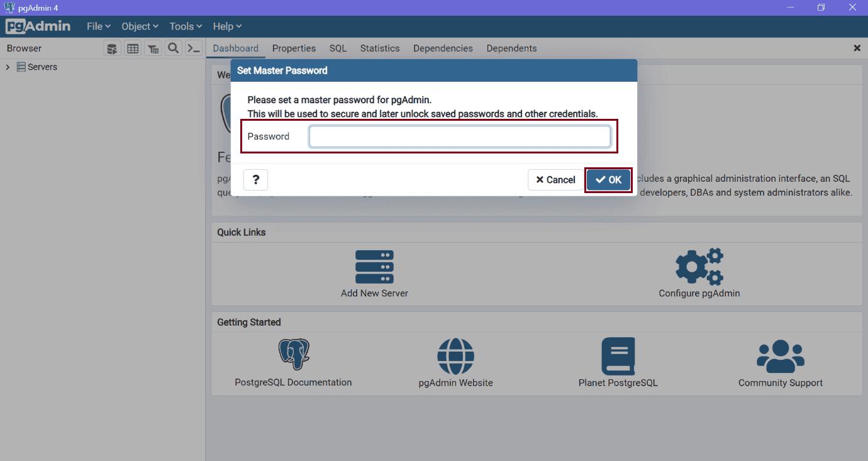The height and width of the screenshot is (461, 868).
Task: Click the Community Support people icon
Action: click(x=780, y=356)
